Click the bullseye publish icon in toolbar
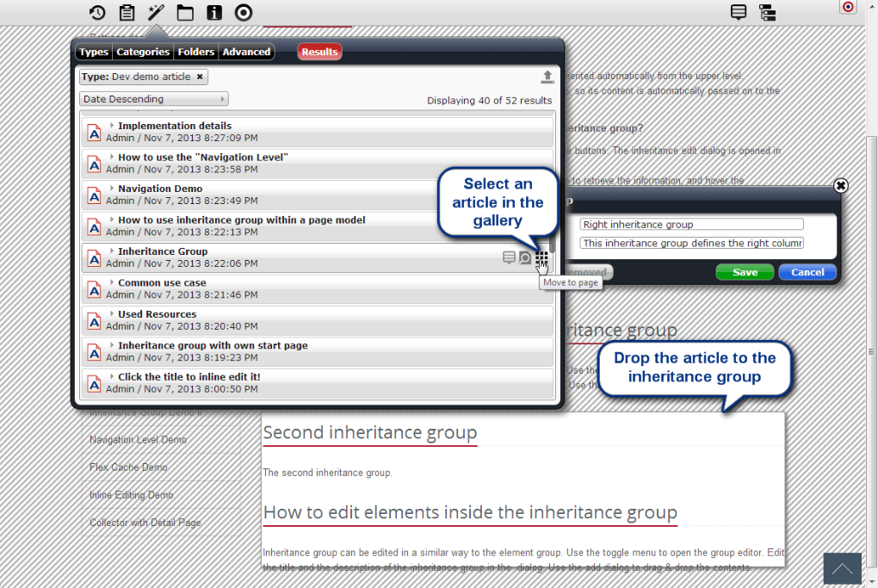Screen dimensions: 878x588 (x=244, y=12)
